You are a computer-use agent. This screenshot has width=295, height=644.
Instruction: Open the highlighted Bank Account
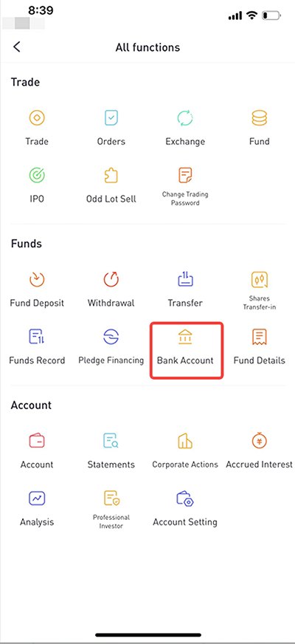(x=186, y=350)
